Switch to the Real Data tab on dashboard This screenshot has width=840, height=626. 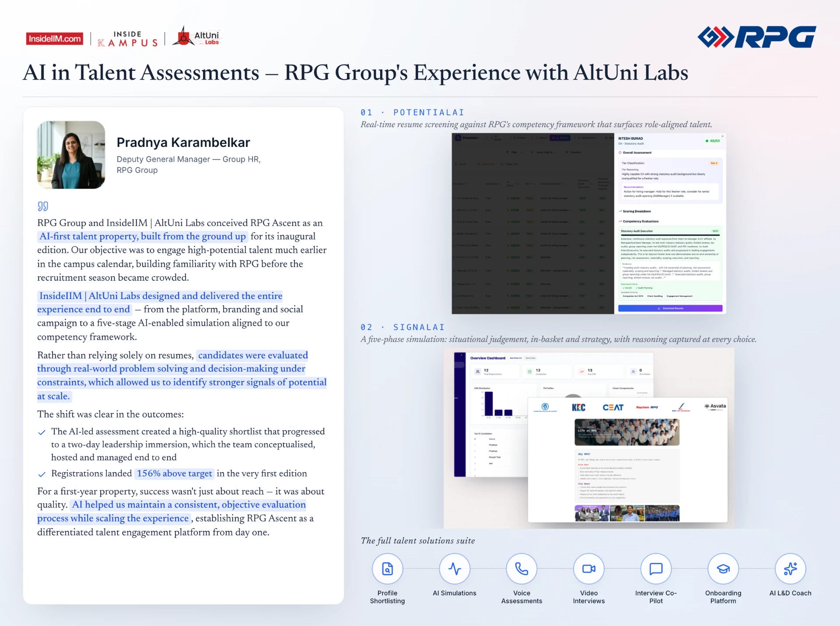point(516,358)
